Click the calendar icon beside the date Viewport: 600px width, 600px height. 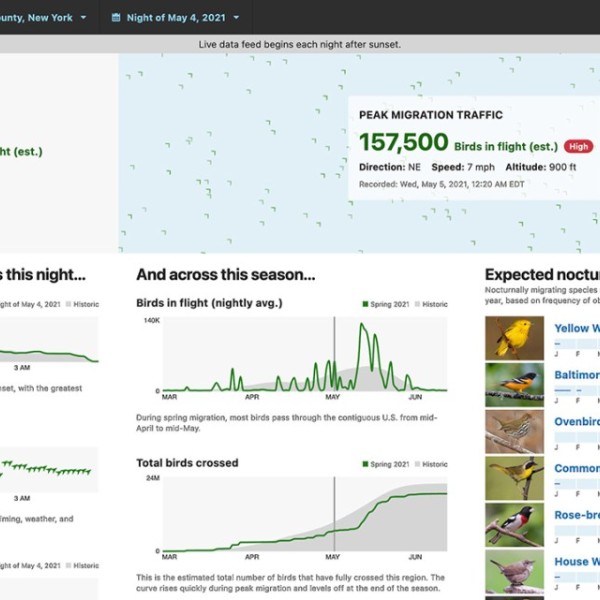116,18
